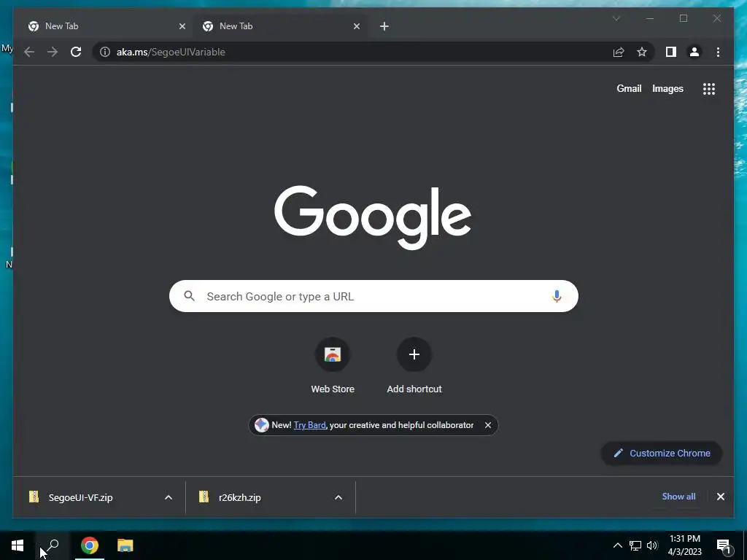This screenshot has height=560, width=747.
Task: Show all downloads
Action: click(x=678, y=496)
